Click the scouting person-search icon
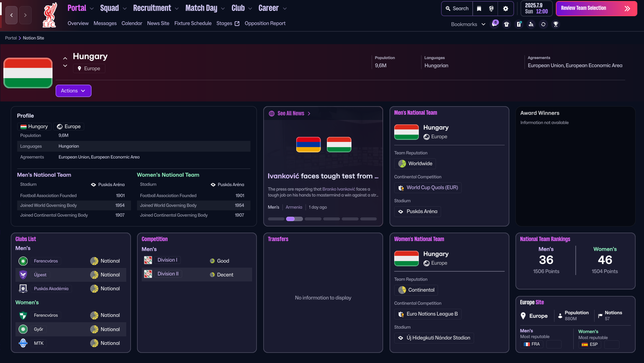Screen dimensions: 644x363 [531, 24]
